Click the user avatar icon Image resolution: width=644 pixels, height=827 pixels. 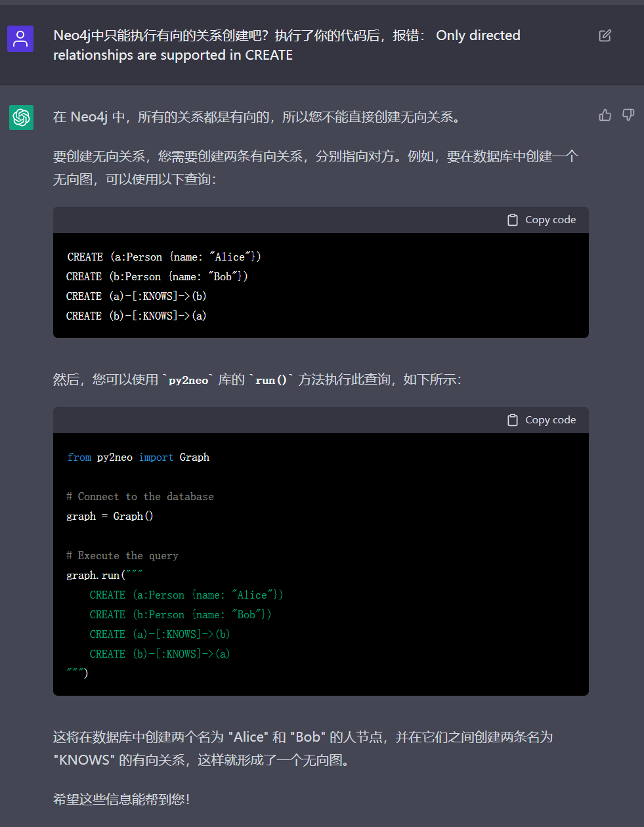(x=20, y=39)
